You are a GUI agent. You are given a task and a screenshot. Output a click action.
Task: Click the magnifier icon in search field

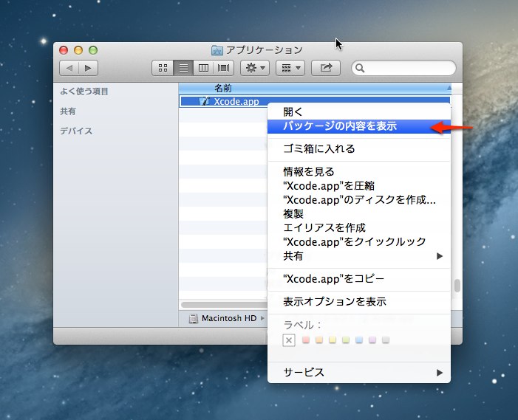[360, 69]
